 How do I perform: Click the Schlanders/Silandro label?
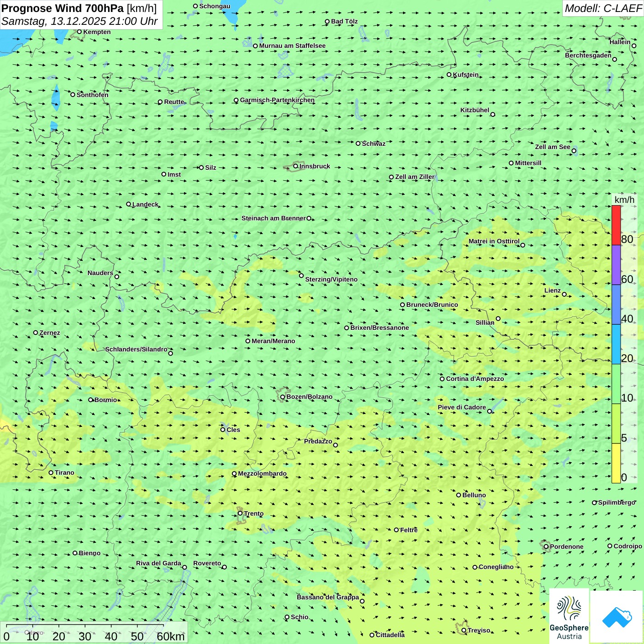(136, 349)
